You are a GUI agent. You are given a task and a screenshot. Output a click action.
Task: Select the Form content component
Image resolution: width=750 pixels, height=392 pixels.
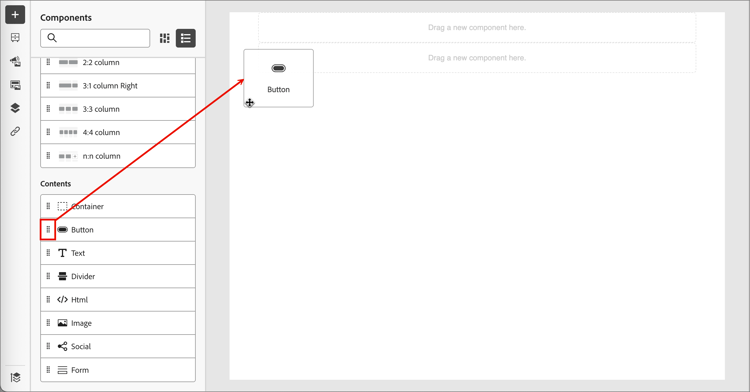(118, 370)
